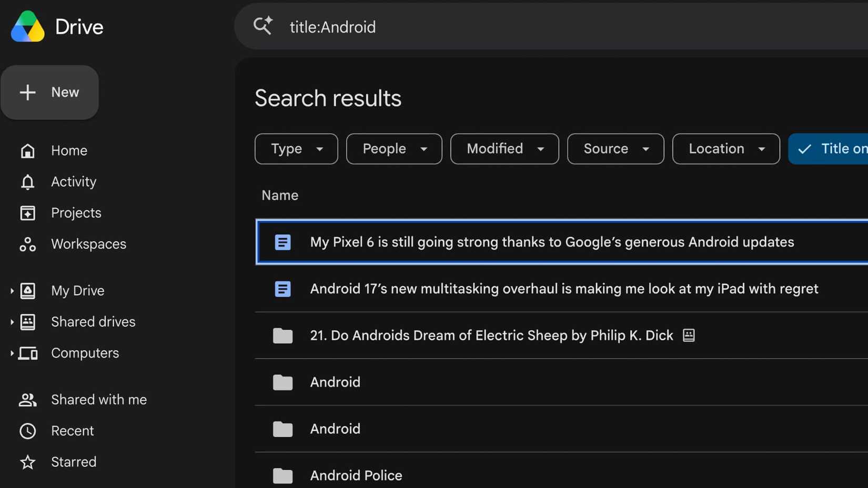Select My Drive label
This screenshot has width=868, height=488.
[77, 291]
